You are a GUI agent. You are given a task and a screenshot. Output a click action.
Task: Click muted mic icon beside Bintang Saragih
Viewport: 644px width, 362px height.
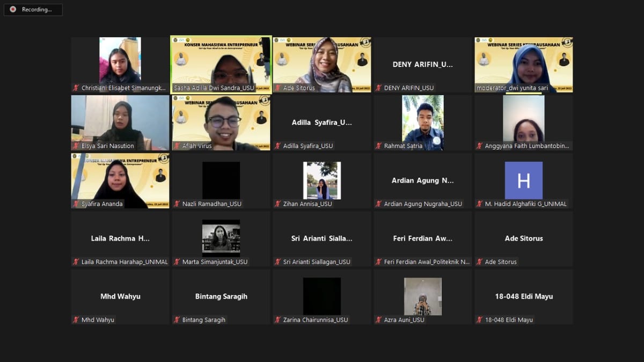pos(177,320)
